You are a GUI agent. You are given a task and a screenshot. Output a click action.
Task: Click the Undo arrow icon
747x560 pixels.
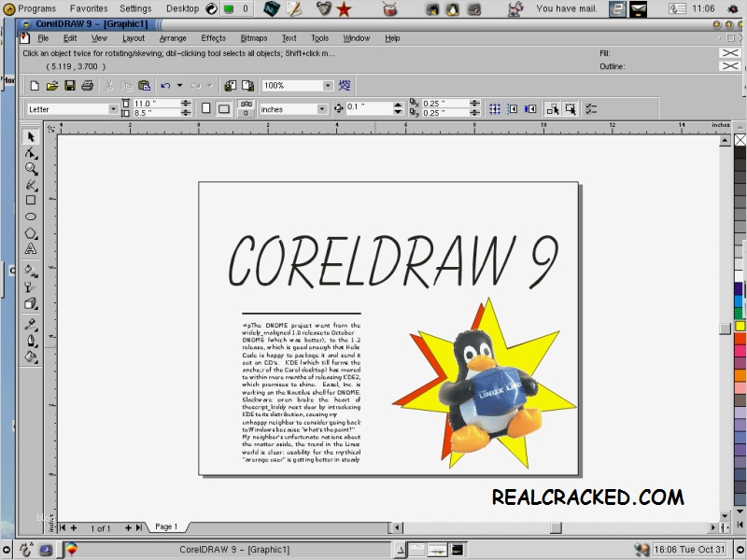165,86
